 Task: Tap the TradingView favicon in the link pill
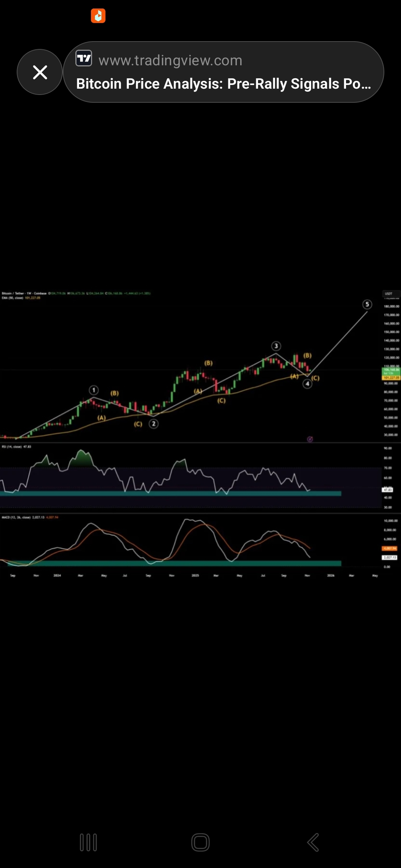84,58
